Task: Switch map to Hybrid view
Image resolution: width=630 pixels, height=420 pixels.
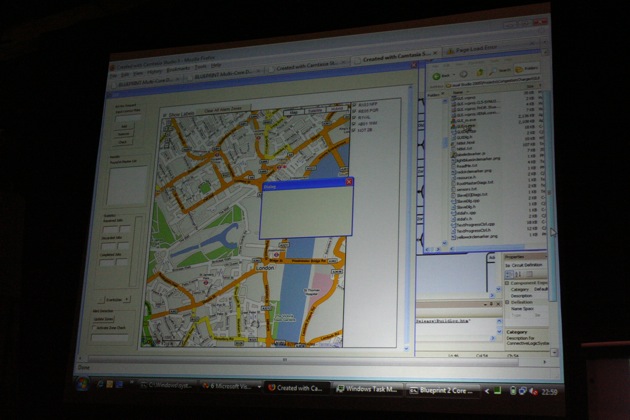Action: tap(337, 109)
